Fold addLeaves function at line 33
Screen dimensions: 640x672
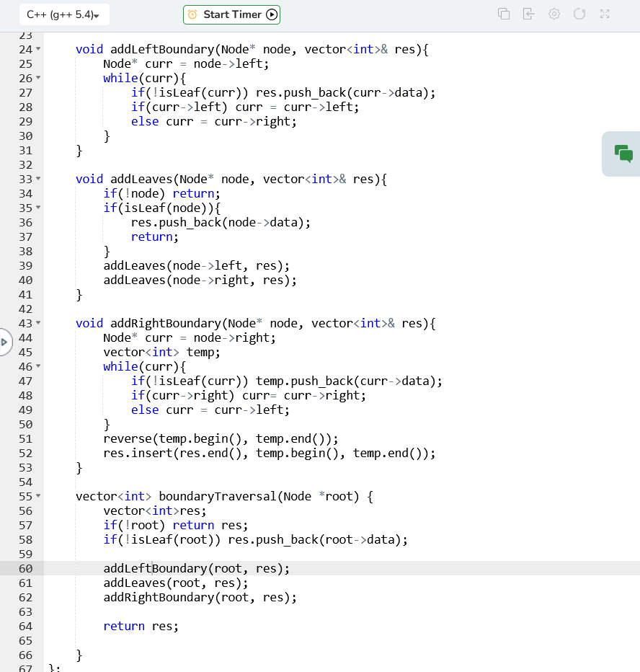[38, 178]
